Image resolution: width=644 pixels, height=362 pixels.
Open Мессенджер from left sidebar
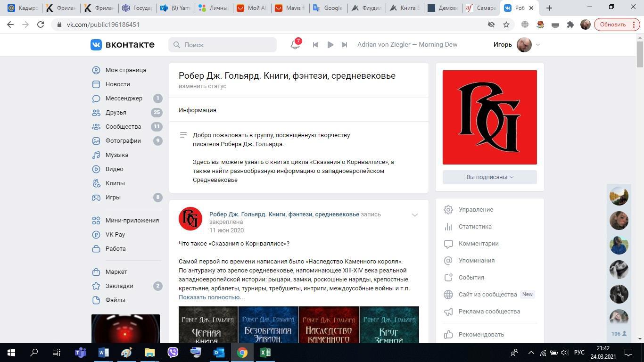click(x=124, y=99)
